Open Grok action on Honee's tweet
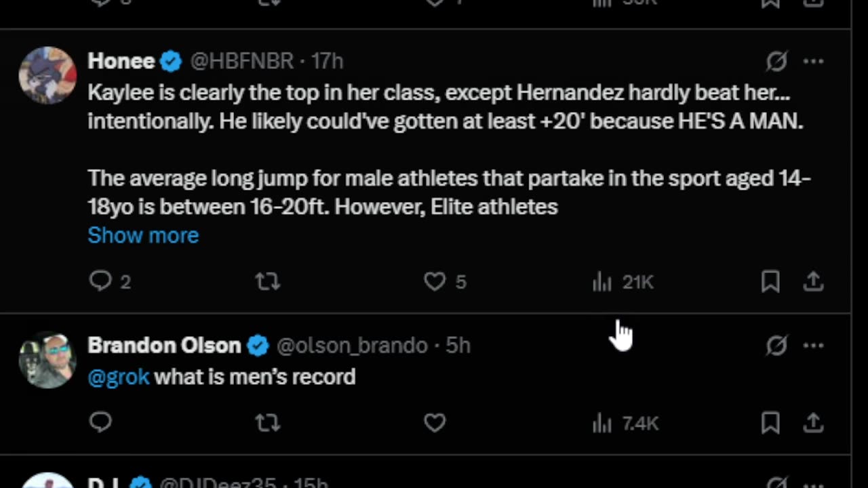Screen dimensions: 868x488 [x=776, y=62]
